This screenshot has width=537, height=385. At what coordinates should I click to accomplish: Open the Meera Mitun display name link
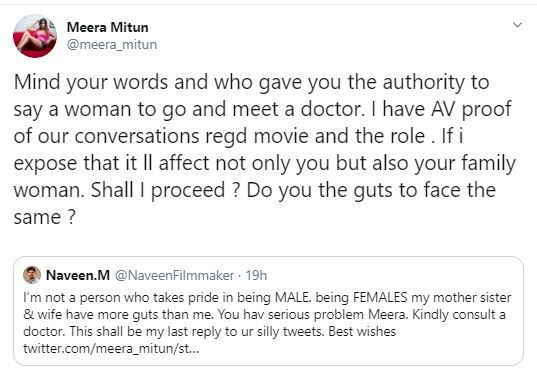(x=108, y=27)
